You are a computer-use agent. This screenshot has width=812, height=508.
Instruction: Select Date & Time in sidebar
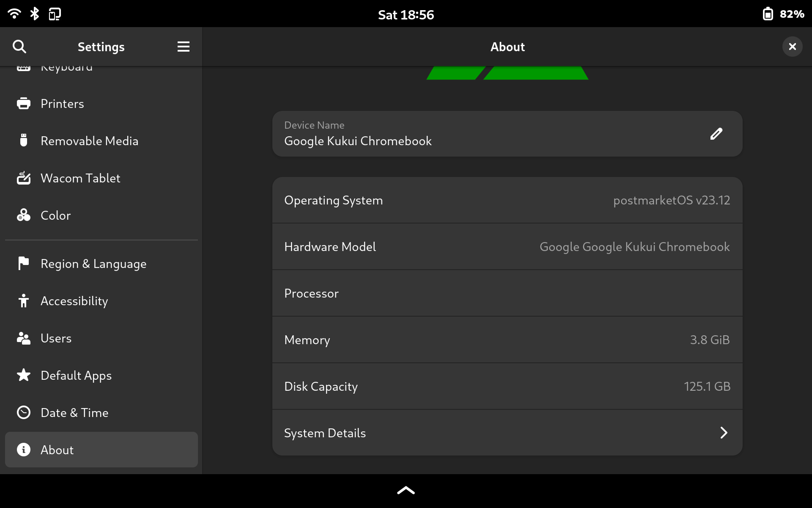[74, 413]
